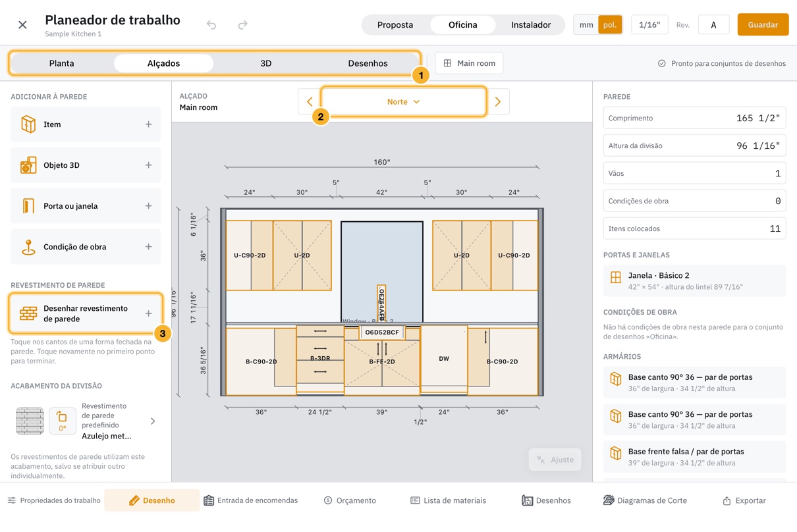The height and width of the screenshot is (532, 797).
Task: Open the 1/16" precision selector
Action: (649, 25)
